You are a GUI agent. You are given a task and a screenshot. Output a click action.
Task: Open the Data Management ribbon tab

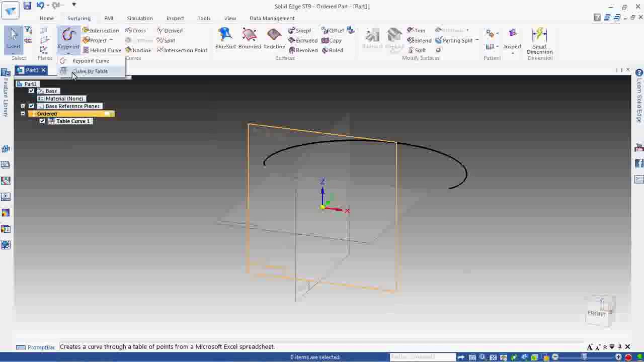pyautogui.click(x=272, y=18)
